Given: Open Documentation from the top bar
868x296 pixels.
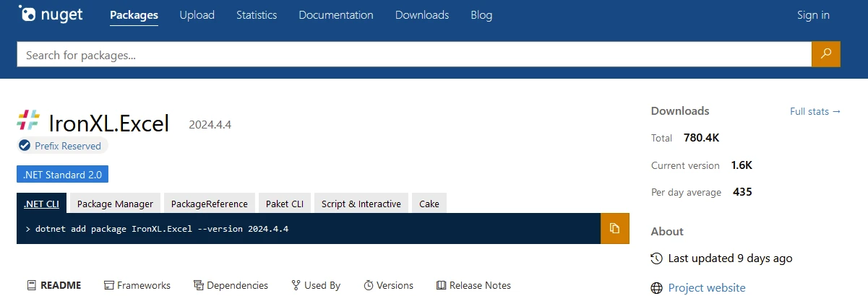Looking at the screenshot, I should point(336,14).
